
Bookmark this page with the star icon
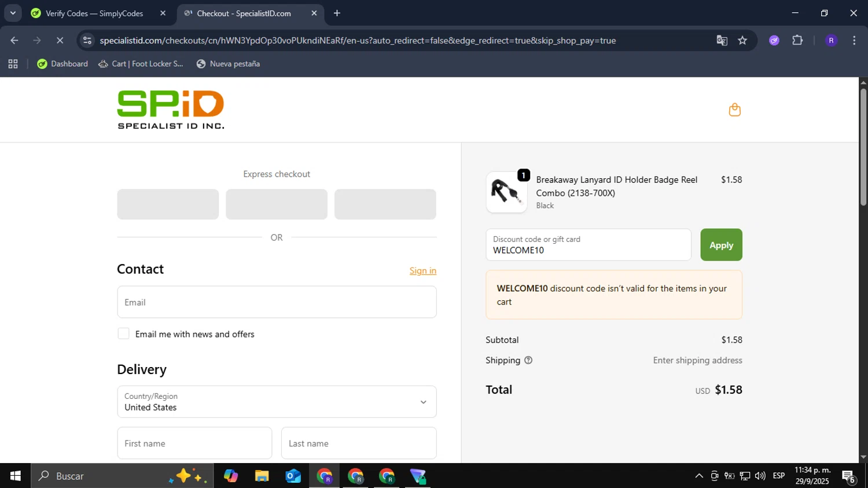[742, 41]
